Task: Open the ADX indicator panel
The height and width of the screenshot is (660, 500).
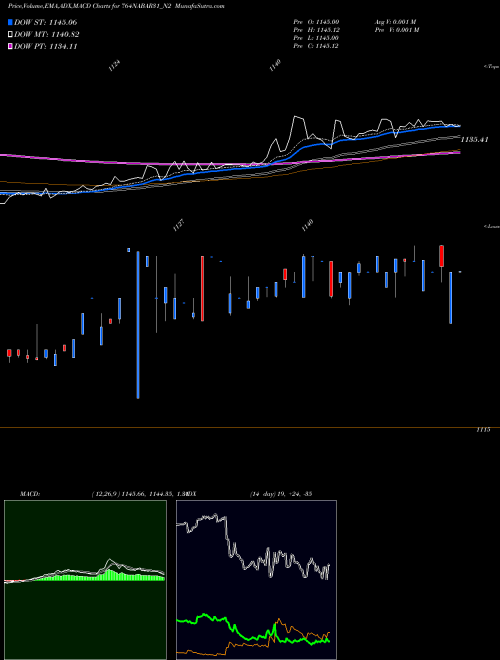Action: coord(256,580)
